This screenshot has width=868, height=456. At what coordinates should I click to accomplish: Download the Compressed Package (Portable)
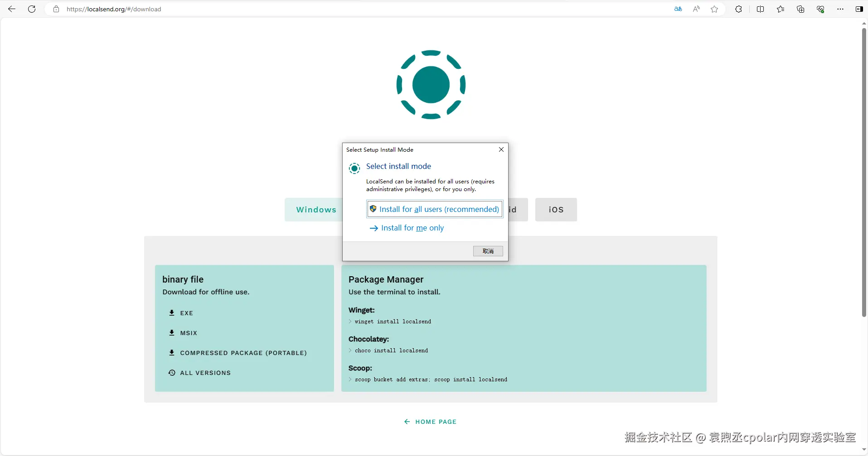(238, 353)
